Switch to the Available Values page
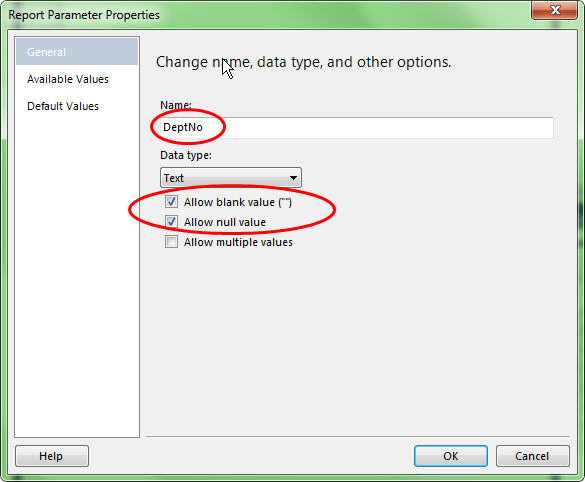The width and height of the screenshot is (585, 482). coord(68,79)
